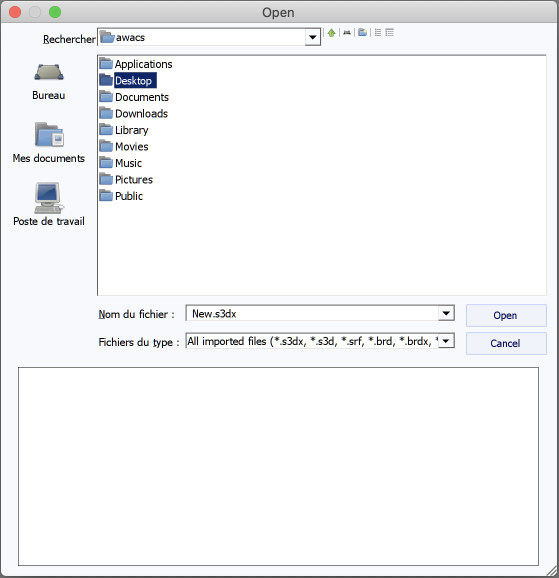
Task: Switch file view to list mode
Action: click(378, 33)
